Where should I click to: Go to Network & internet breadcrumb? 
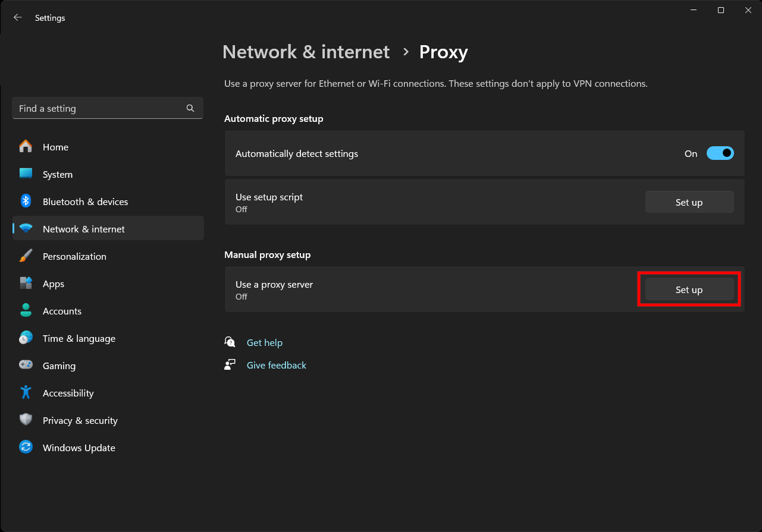tap(306, 52)
